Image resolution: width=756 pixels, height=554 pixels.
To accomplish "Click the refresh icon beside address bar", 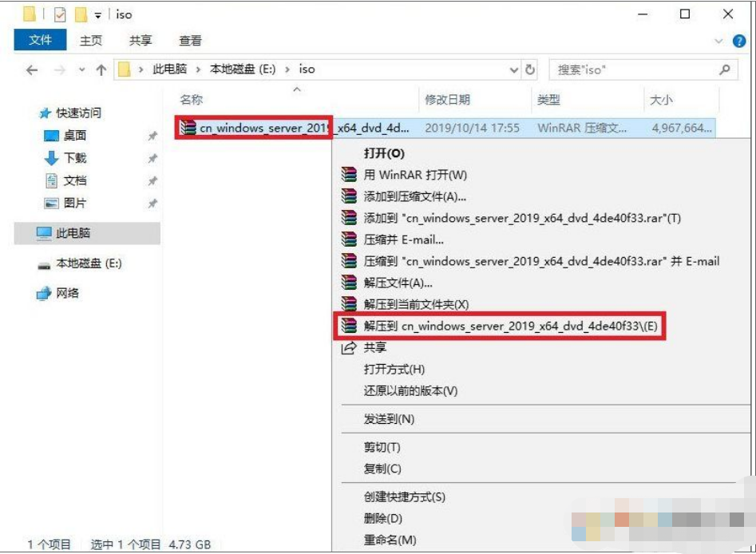I will (532, 69).
